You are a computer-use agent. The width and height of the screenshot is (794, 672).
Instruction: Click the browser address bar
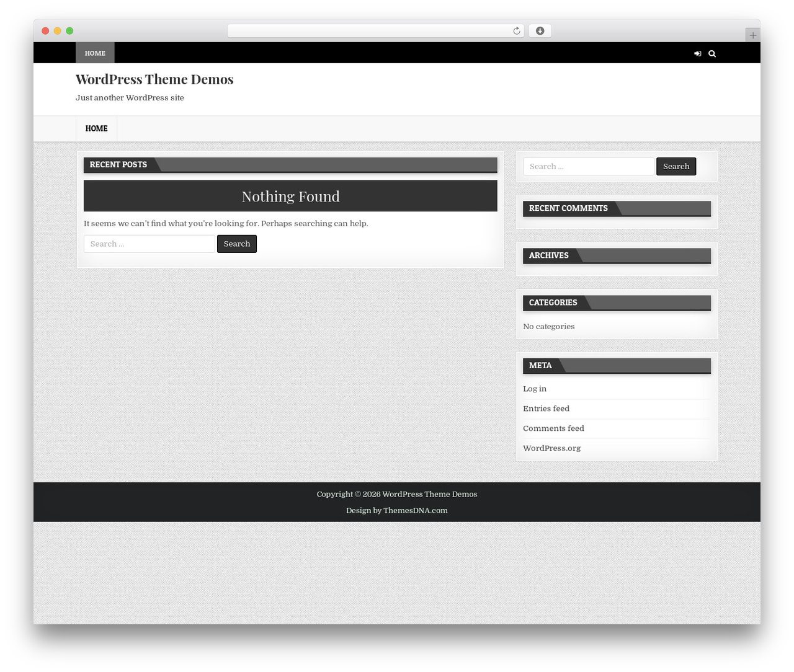(375, 31)
